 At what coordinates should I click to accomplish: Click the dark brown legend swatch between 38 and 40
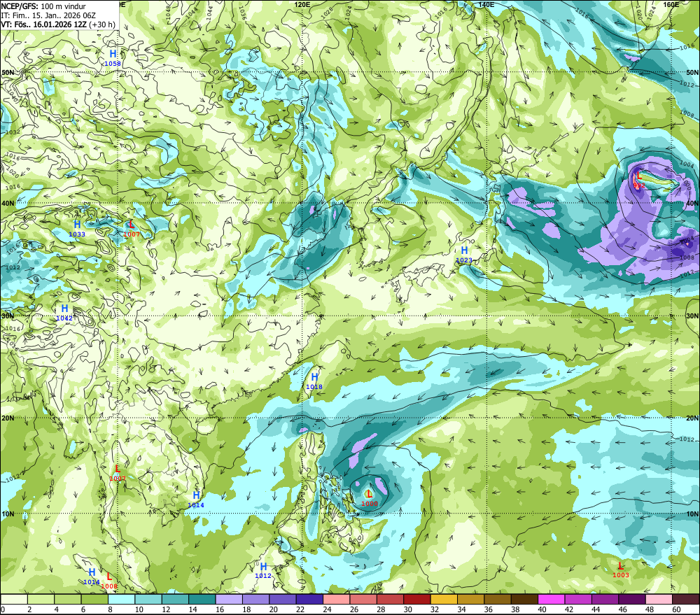pos(524,599)
